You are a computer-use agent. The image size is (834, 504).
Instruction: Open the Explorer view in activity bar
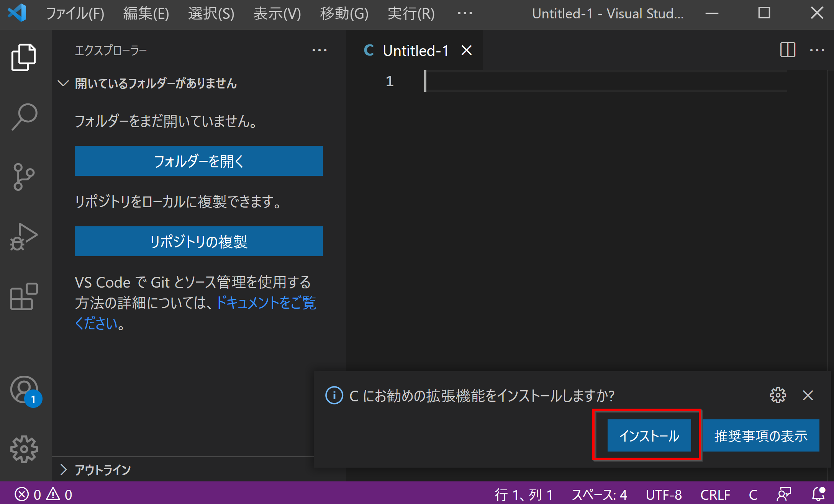coord(24,57)
